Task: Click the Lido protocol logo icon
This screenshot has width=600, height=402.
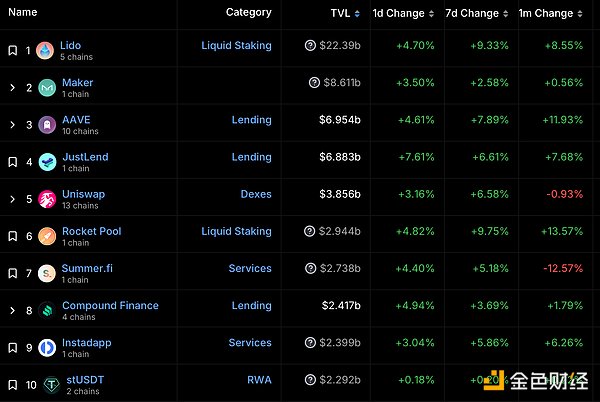Action: [46, 50]
